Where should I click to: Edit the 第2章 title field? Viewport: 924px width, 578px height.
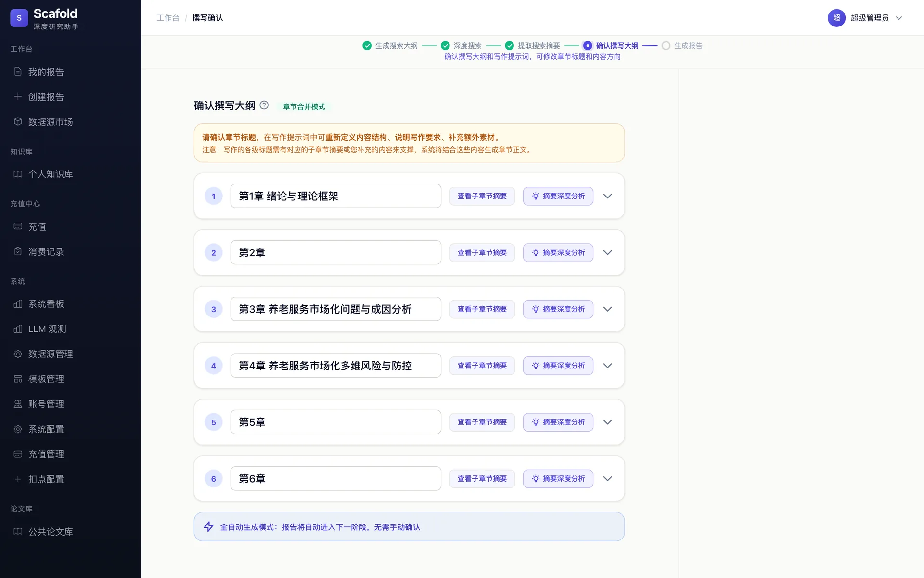coord(336,252)
